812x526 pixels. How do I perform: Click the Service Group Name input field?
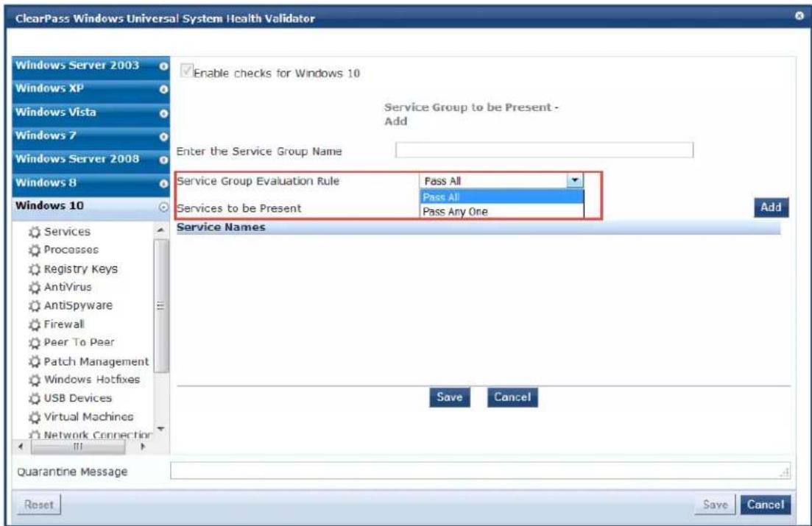click(544, 150)
